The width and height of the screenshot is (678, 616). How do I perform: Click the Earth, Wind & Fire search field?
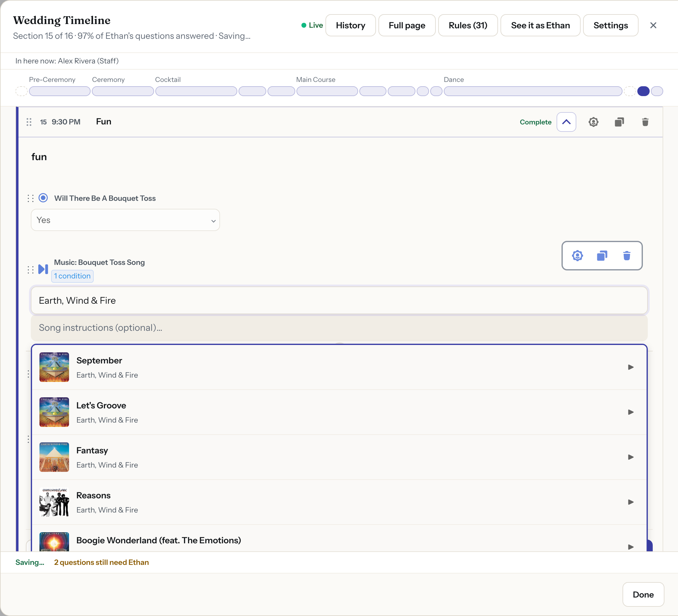339,300
